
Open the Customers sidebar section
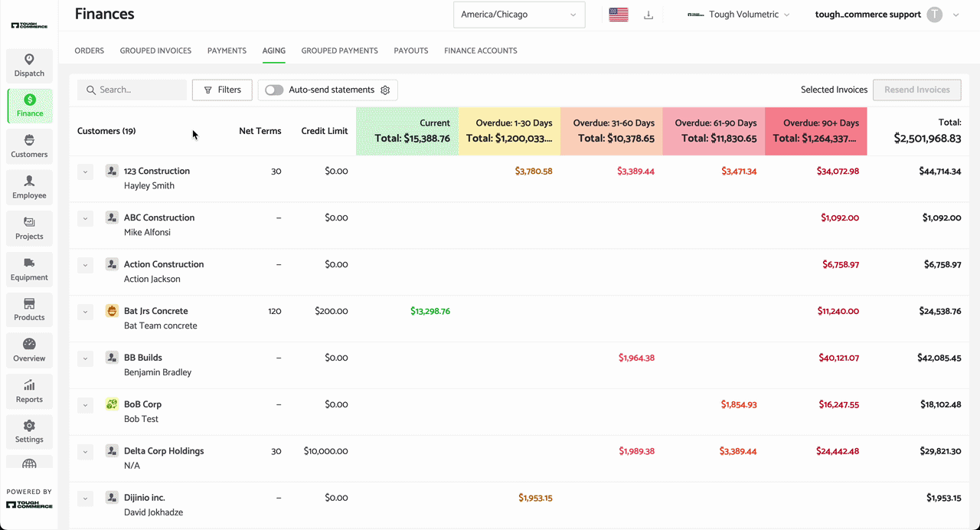pyautogui.click(x=29, y=146)
